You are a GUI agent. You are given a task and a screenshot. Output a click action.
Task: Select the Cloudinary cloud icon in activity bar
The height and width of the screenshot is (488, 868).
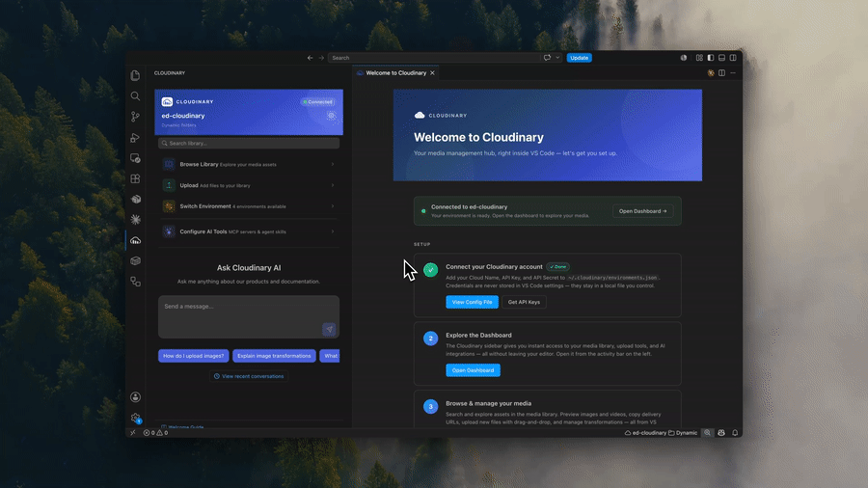click(135, 241)
